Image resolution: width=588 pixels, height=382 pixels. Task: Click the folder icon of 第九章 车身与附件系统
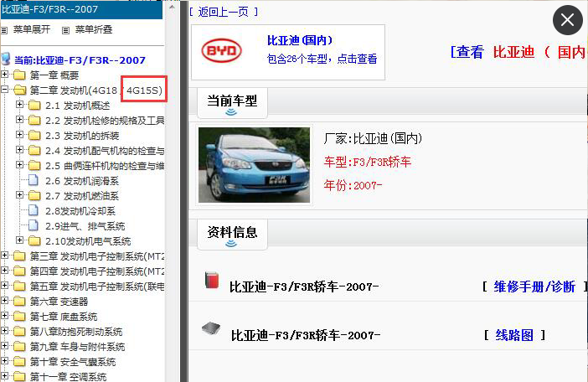pyautogui.click(x=19, y=346)
